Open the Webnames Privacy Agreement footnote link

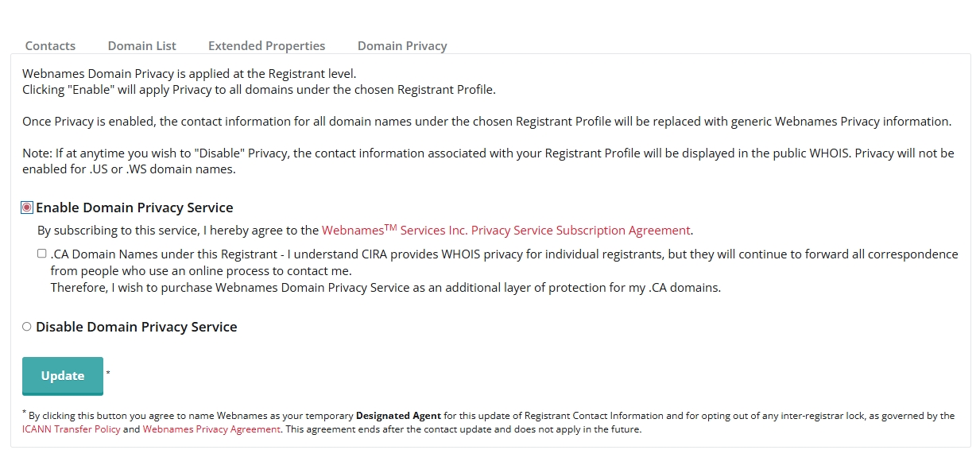(211, 429)
